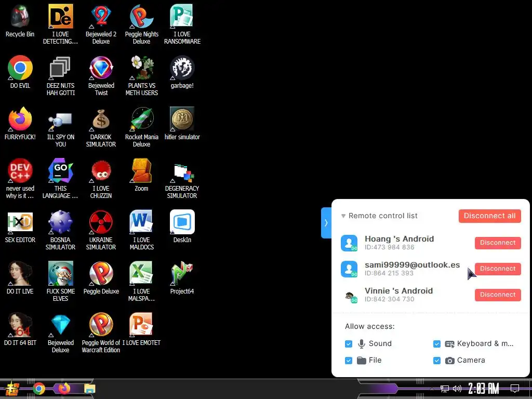Open the Start menu button
Image resolution: width=532 pixels, height=399 pixels.
click(x=12, y=389)
